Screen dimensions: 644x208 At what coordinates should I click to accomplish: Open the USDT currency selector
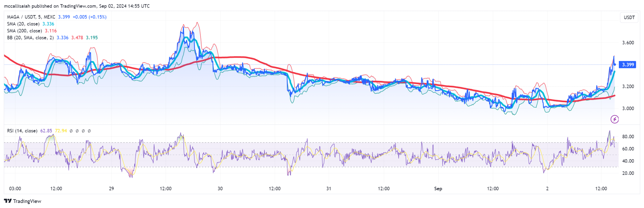pyautogui.click(x=629, y=17)
